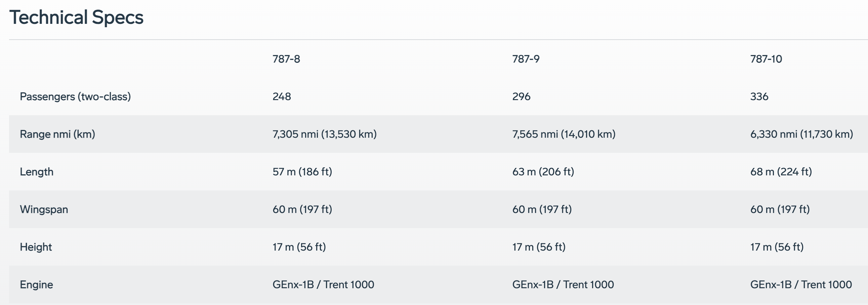
Task: Click the 248 passengers value
Action: coord(282,97)
